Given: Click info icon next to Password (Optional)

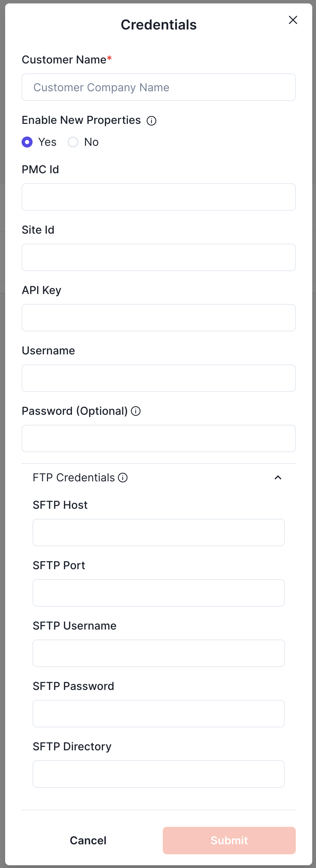Looking at the screenshot, I should 136,411.
